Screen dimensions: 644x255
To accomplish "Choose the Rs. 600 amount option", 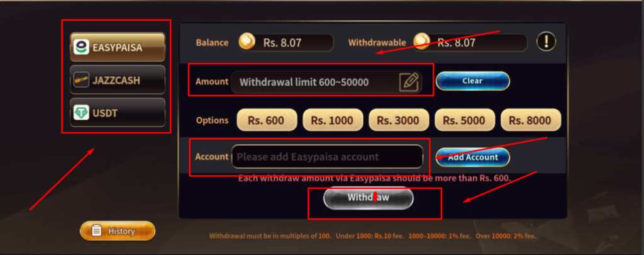I will (x=267, y=120).
